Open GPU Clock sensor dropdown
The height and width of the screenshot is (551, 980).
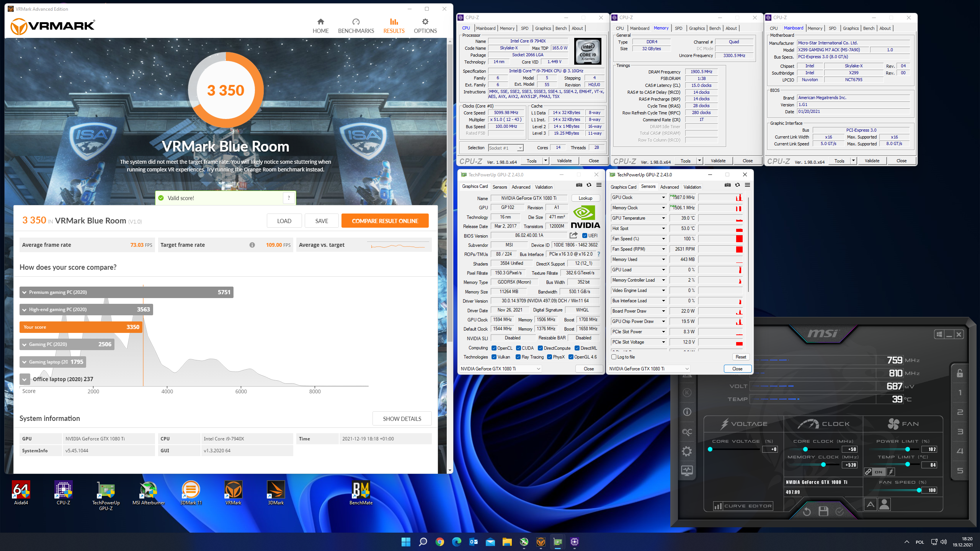tap(663, 197)
